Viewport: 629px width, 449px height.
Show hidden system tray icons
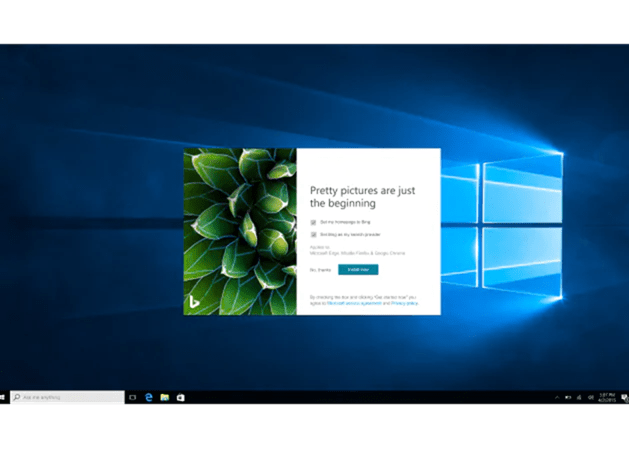tap(557, 397)
